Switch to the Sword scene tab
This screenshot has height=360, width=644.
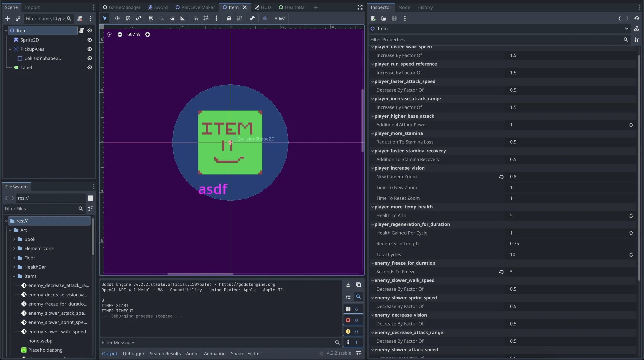point(158,7)
